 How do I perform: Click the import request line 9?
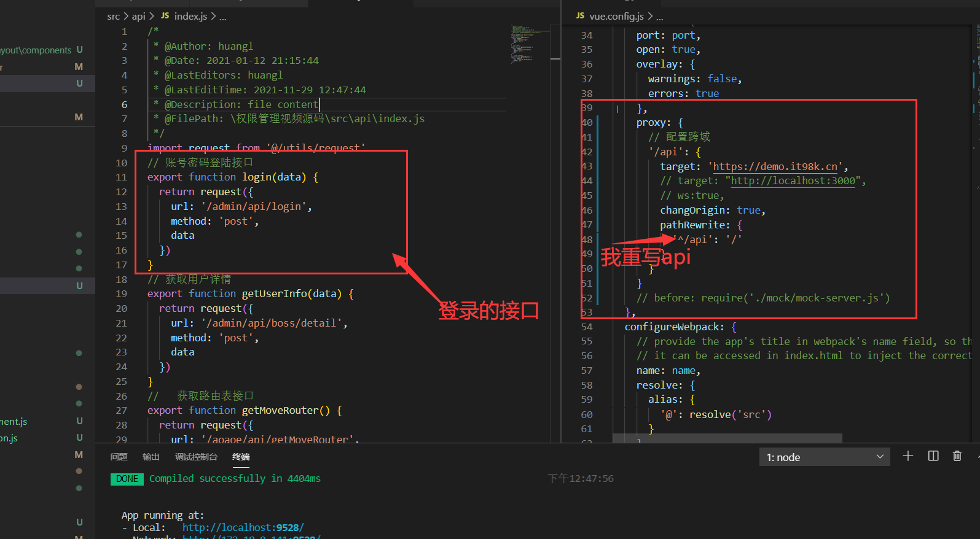[256, 148]
